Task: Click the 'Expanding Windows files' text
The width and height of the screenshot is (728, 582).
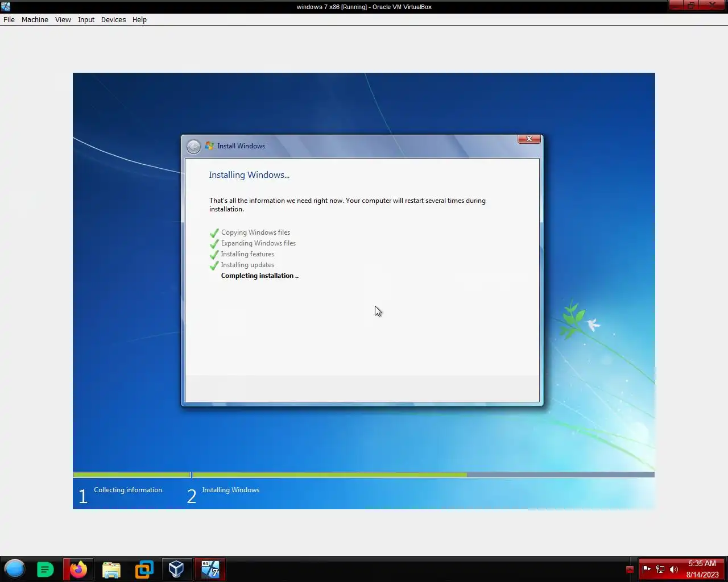Action: point(258,243)
